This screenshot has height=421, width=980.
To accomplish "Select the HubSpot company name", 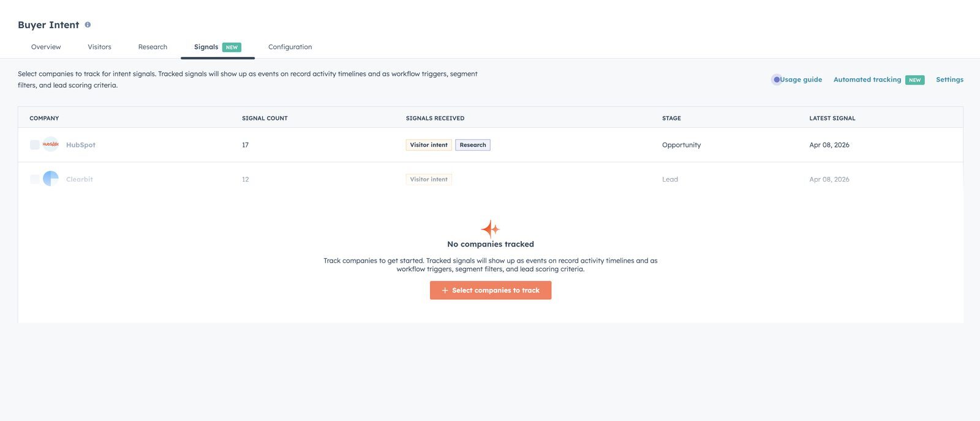I will (x=81, y=145).
